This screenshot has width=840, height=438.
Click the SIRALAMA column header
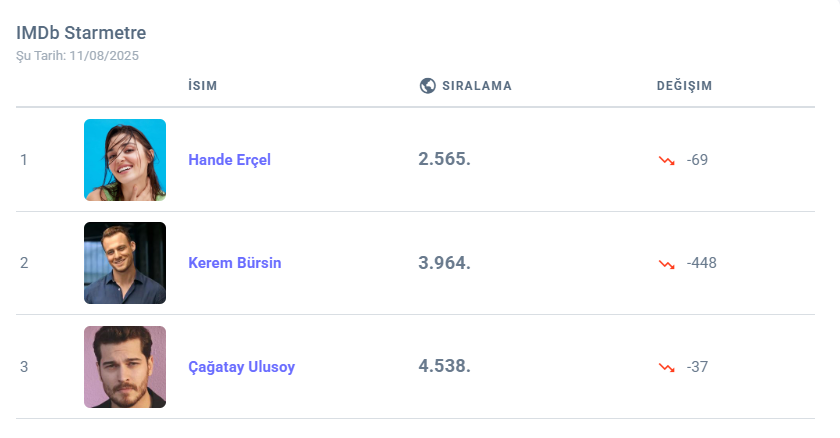477,86
